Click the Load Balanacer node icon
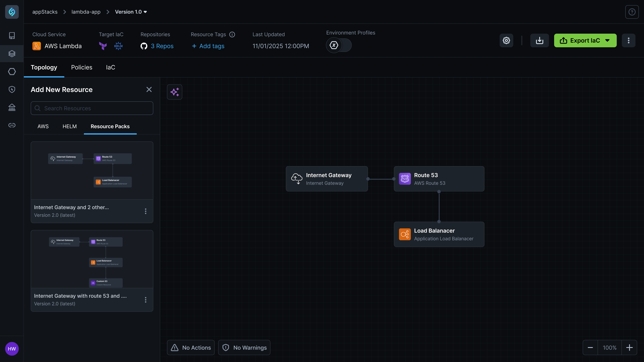Screen dimensions: 644x362 coord(405,234)
